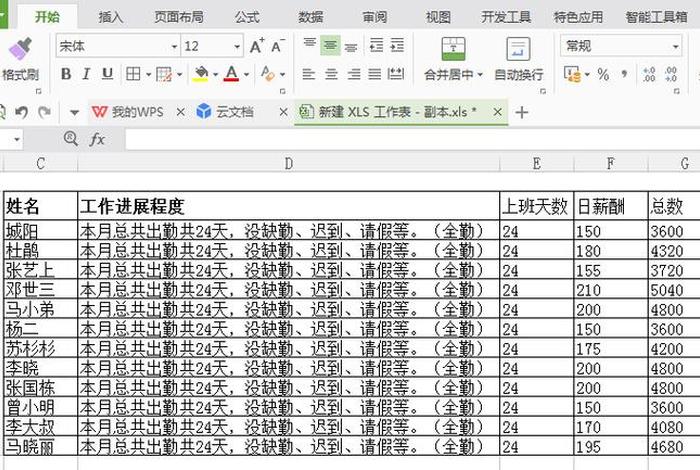Decrease font size with A- icon
Viewport: 700px width, 470px height.
click(278, 46)
